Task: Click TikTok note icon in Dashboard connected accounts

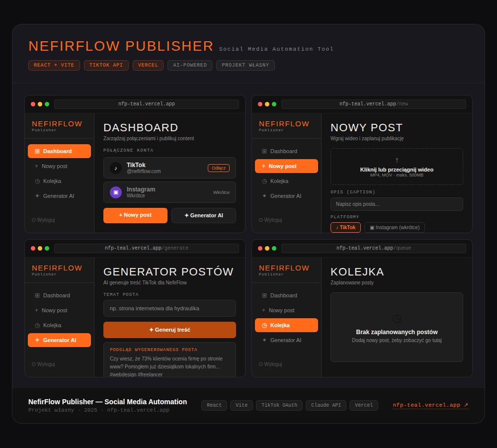Action: pyautogui.click(x=116, y=168)
